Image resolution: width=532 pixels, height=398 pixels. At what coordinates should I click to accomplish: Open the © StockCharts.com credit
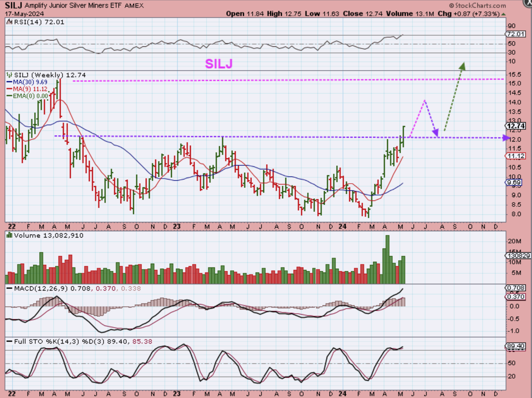[477, 6]
